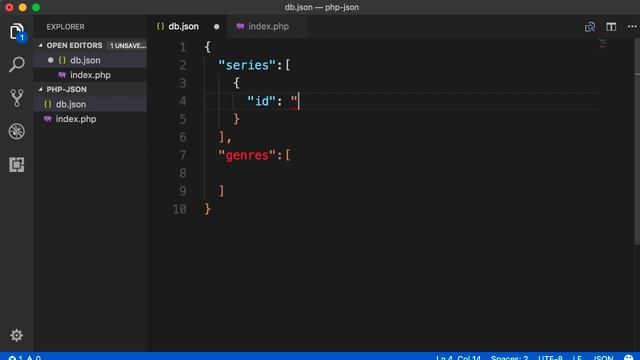The width and height of the screenshot is (640, 360).
Task: Open the Extensions view icon
Action: [x=17, y=165]
